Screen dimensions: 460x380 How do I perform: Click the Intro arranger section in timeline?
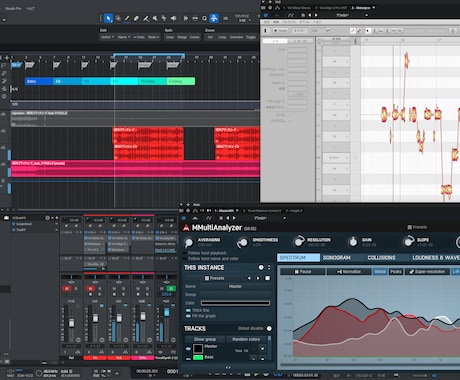[x=39, y=81]
